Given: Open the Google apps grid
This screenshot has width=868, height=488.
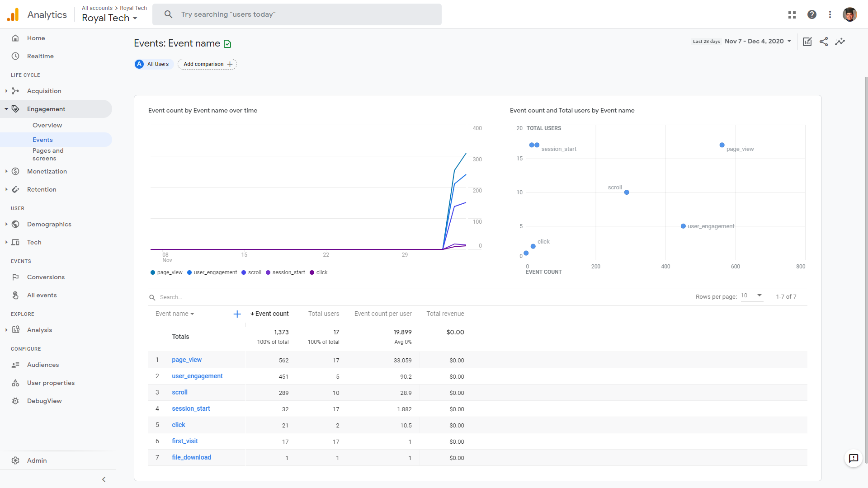Looking at the screenshot, I should (x=792, y=14).
